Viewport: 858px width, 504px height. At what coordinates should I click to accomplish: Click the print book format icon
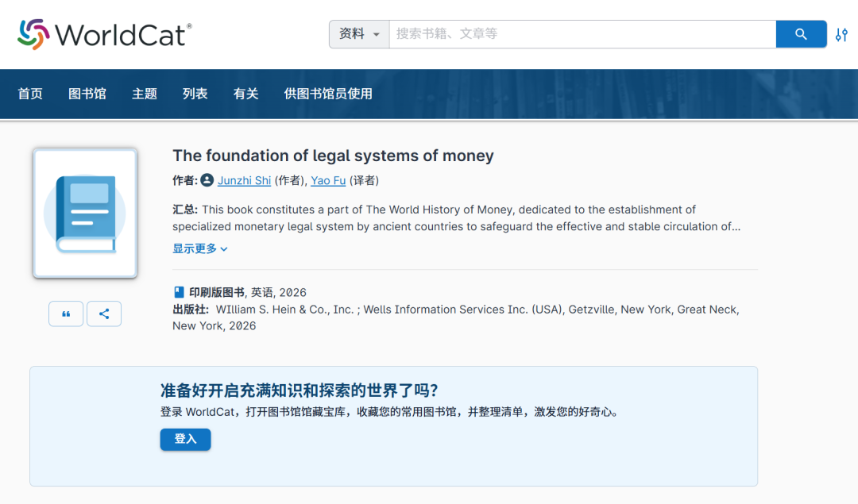pos(179,292)
